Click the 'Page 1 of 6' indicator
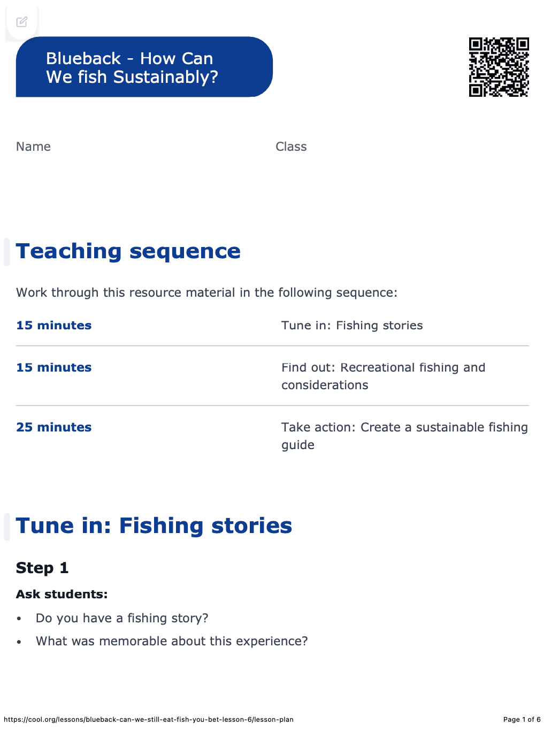The image size is (551, 756). coord(522,720)
